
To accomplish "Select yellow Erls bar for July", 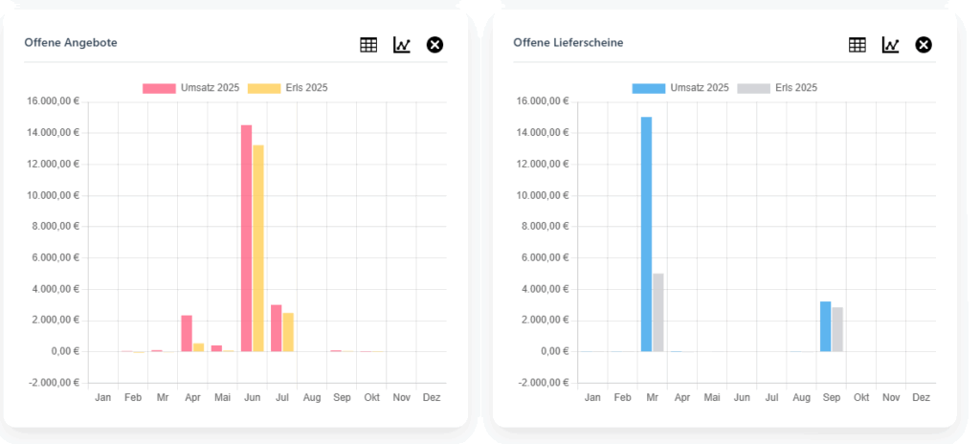I will (x=288, y=332).
